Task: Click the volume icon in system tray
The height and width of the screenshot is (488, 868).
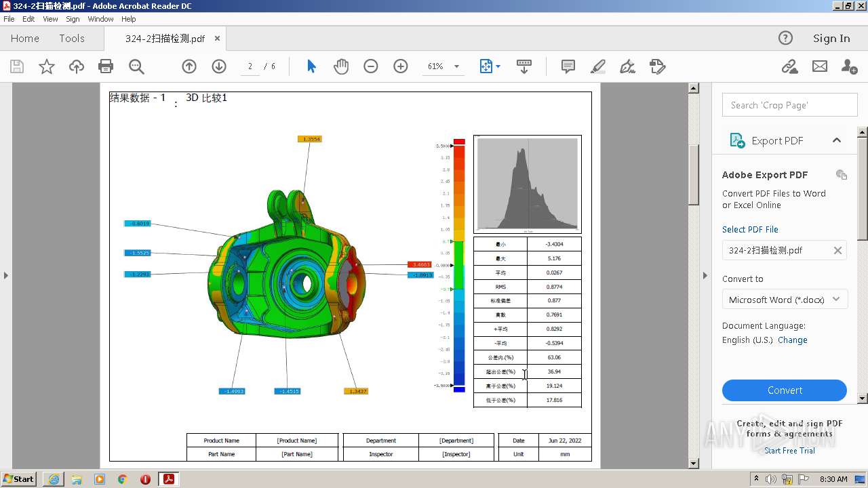Action: click(x=772, y=479)
